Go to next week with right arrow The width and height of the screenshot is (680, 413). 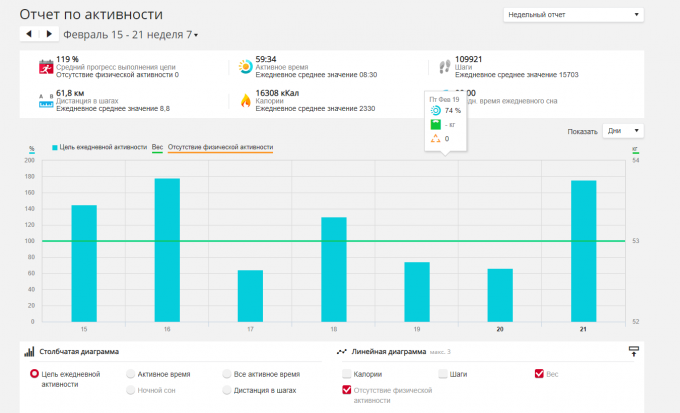click(48, 34)
